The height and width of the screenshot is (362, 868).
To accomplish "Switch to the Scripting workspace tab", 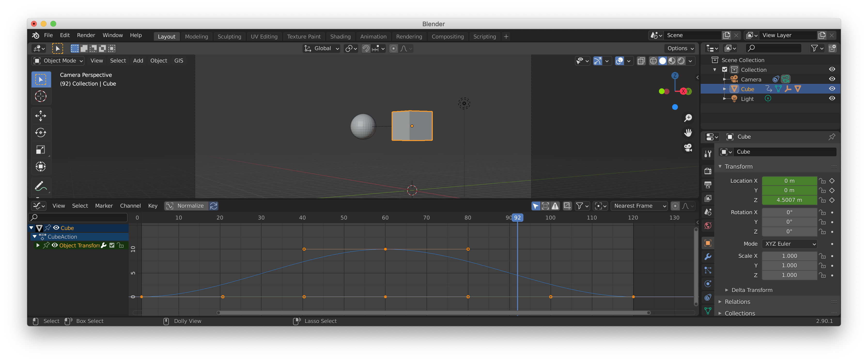I will [x=484, y=36].
